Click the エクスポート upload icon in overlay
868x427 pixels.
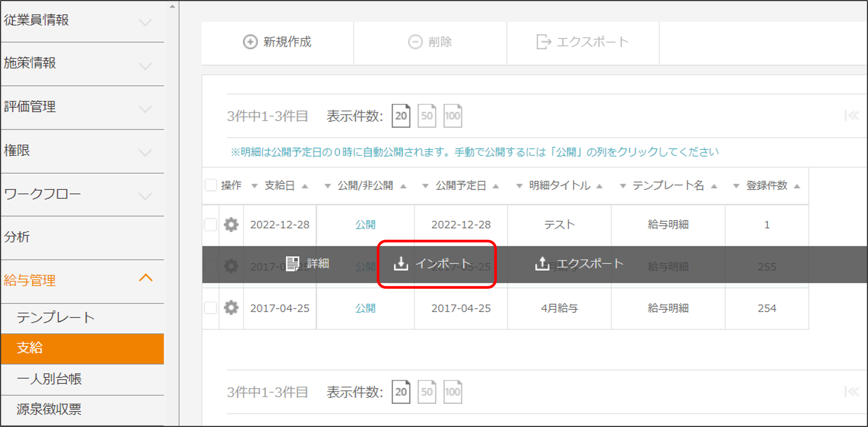coord(542,263)
